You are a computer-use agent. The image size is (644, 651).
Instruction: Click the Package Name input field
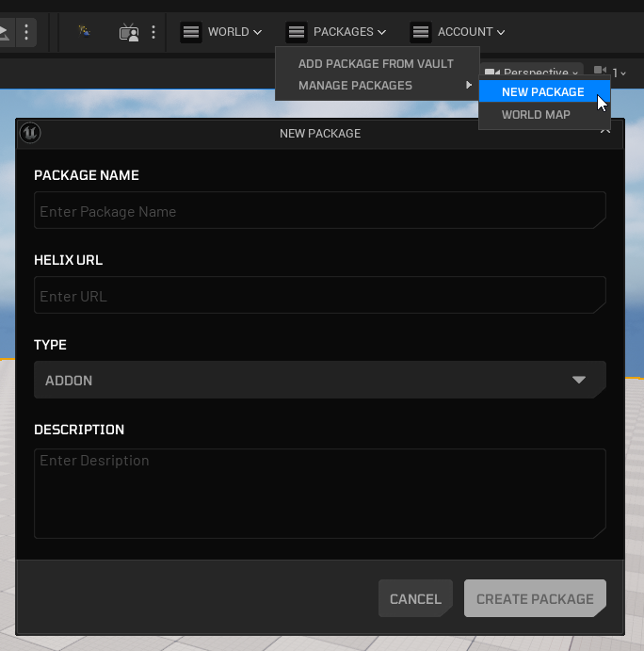click(x=320, y=210)
